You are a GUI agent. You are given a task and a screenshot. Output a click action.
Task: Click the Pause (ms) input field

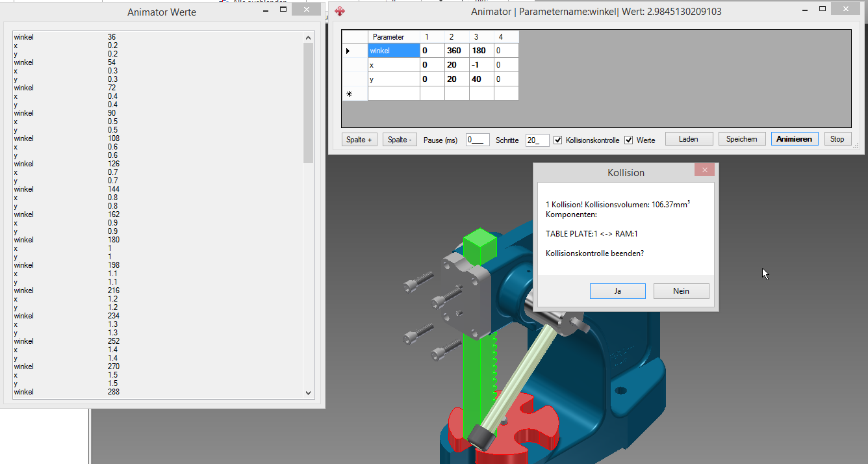[x=478, y=140]
